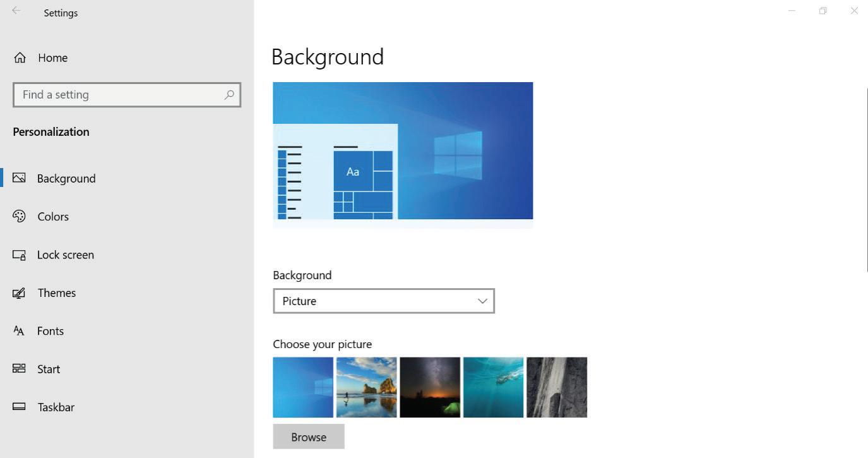Viewport: 868px width, 458px height.
Task: Click the Home house icon
Action: (20, 57)
